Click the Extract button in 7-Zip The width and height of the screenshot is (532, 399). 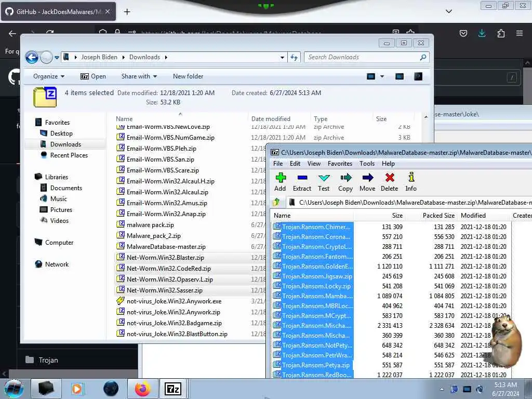point(302,182)
